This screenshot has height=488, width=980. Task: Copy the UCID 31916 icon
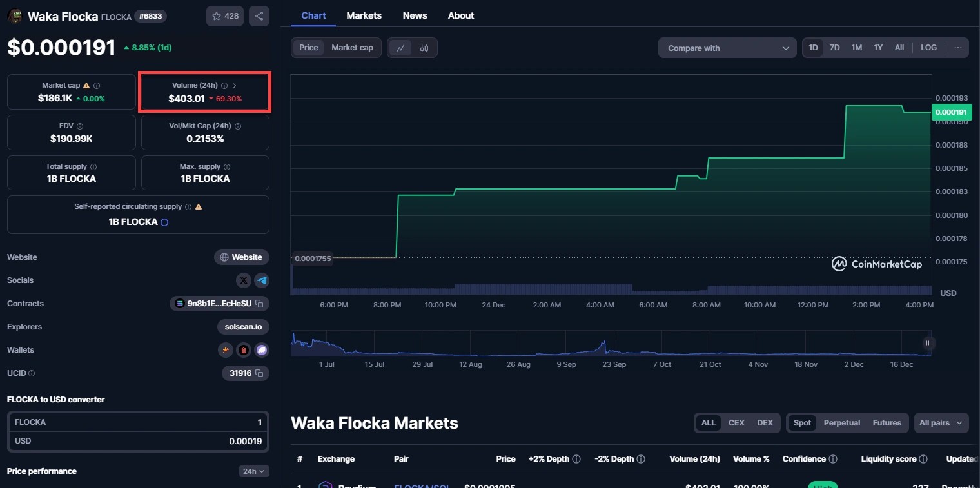(x=259, y=373)
